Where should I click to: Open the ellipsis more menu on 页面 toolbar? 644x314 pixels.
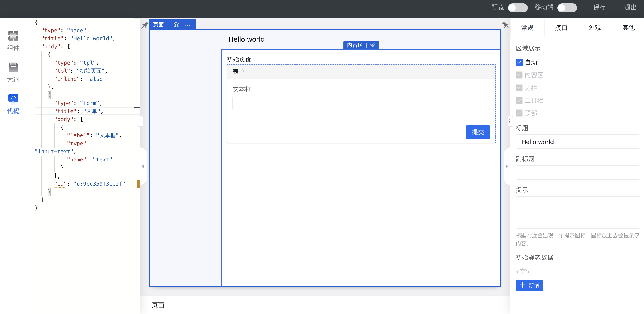pyautogui.click(x=188, y=25)
